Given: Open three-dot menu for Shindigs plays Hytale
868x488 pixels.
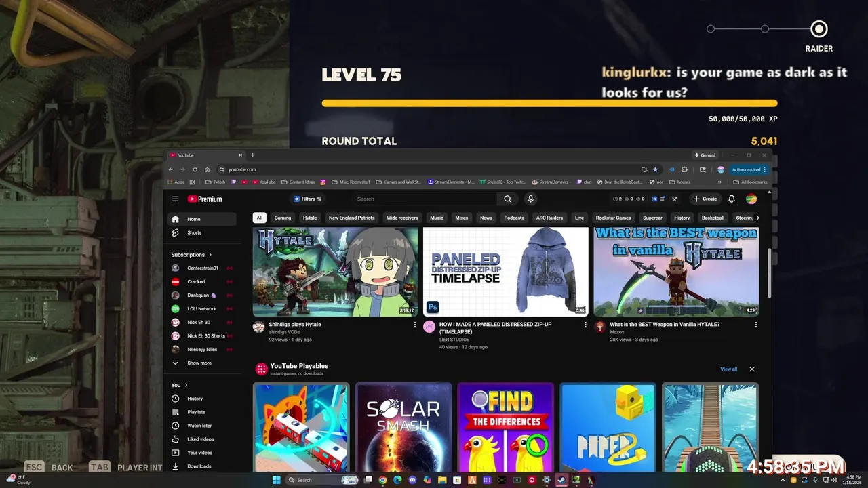Looking at the screenshot, I should [x=415, y=325].
